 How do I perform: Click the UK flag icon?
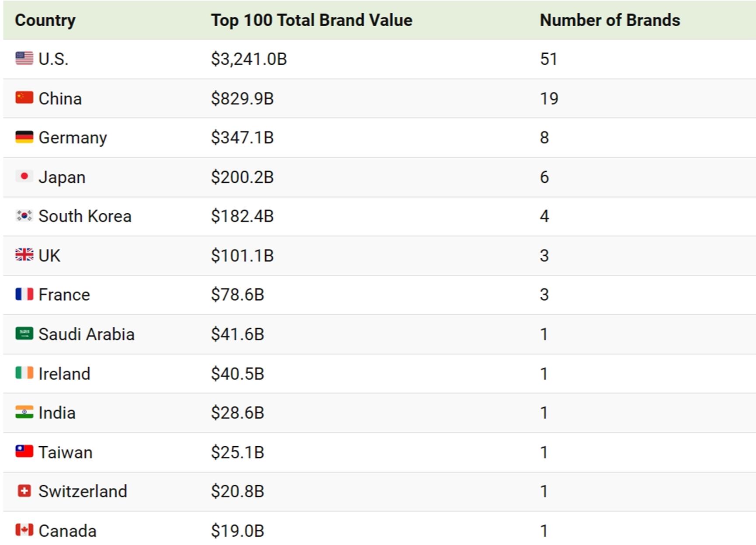click(x=24, y=255)
